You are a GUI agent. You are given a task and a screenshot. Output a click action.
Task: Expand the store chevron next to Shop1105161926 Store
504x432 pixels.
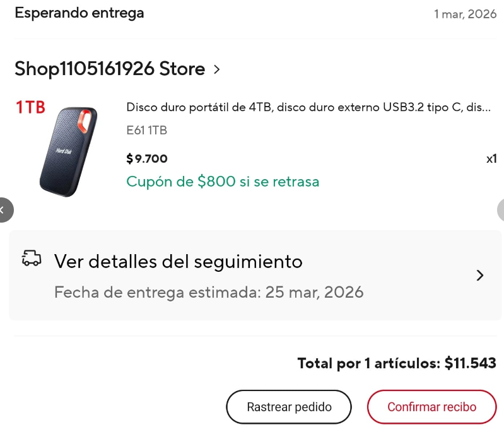[x=217, y=69]
